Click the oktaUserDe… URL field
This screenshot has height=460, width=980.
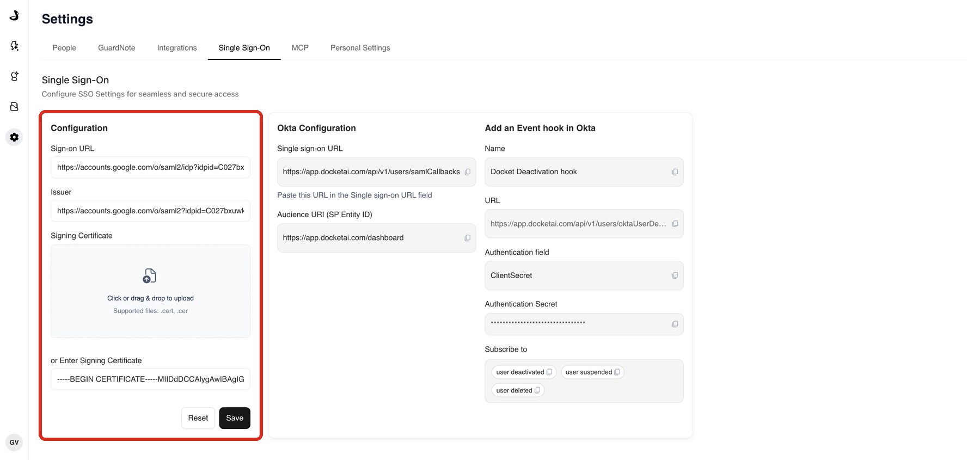[x=584, y=224]
